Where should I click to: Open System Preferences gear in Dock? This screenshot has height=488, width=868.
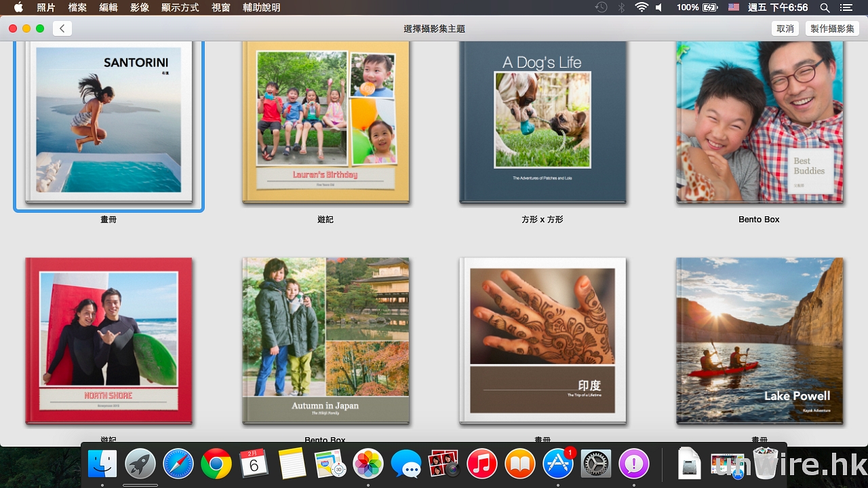[x=597, y=464]
